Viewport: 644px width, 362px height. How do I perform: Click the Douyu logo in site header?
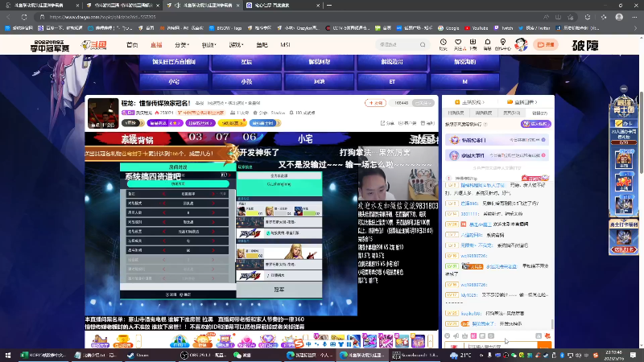coord(94,45)
